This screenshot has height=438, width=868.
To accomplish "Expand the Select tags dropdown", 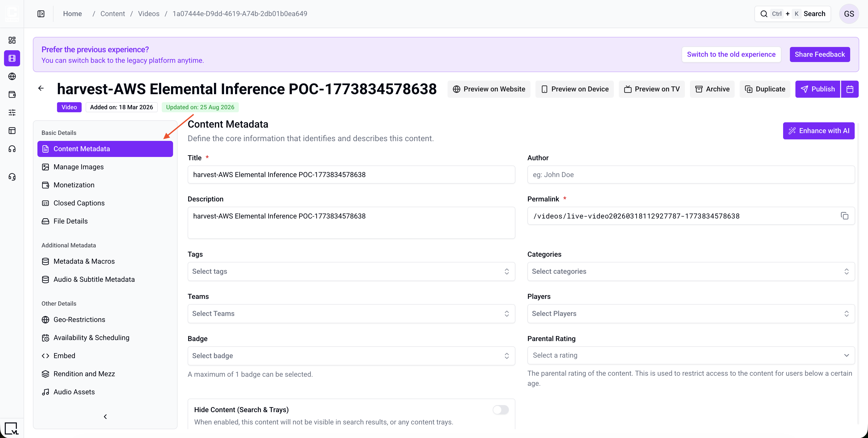I will [351, 271].
